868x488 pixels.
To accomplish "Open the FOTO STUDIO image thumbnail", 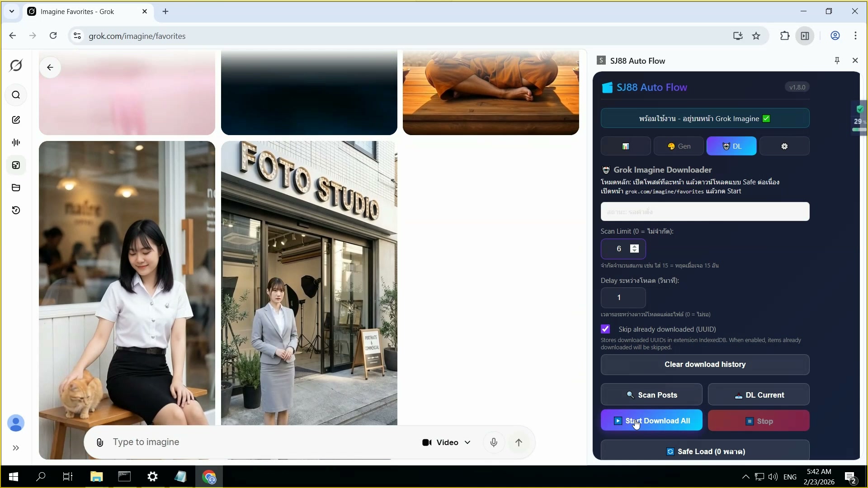I will [x=309, y=283].
